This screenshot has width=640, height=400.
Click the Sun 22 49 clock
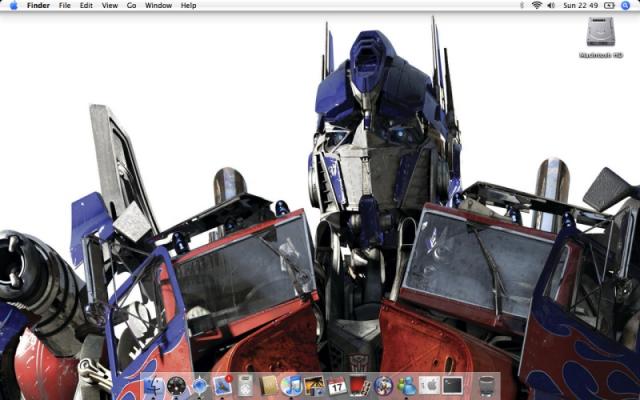tap(581, 5)
